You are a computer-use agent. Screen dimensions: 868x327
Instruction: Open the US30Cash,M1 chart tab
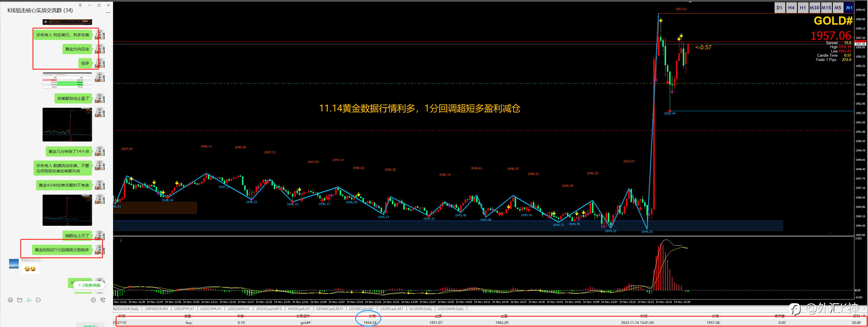point(392,309)
